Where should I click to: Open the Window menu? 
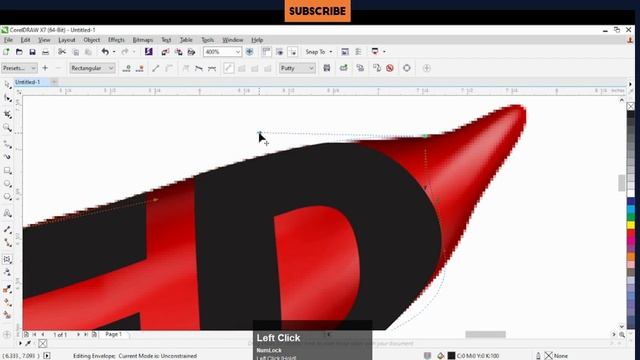(x=233, y=40)
